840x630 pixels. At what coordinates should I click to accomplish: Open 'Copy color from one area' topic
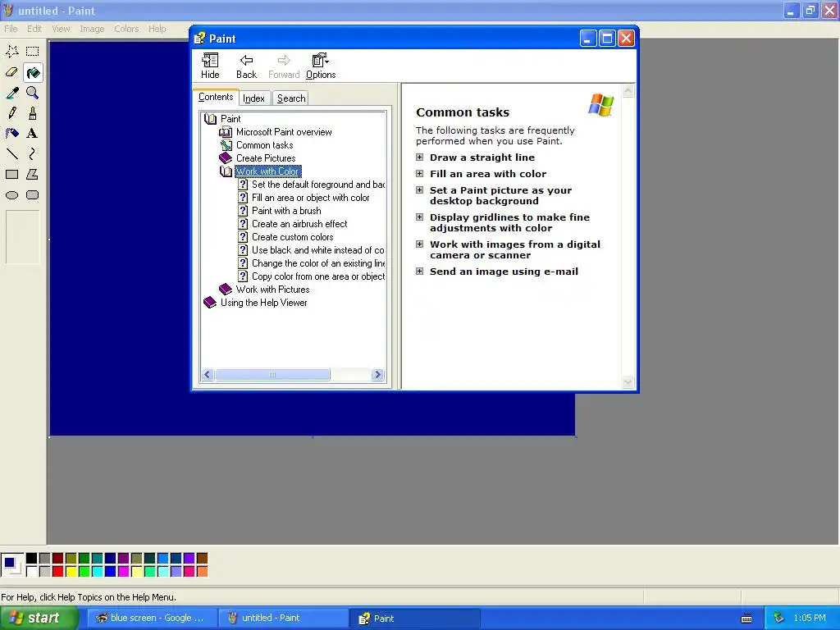click(318, 276)
